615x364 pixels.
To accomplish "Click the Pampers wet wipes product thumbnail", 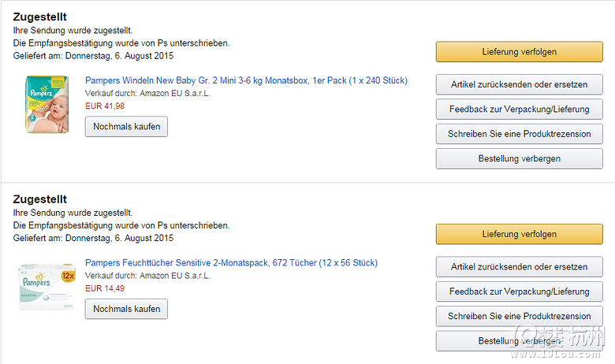I will click(47, 286).
